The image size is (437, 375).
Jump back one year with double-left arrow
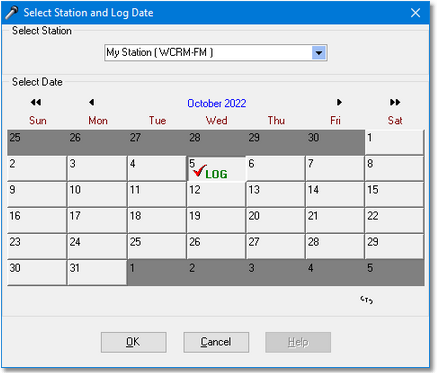[x=36, y=102]
